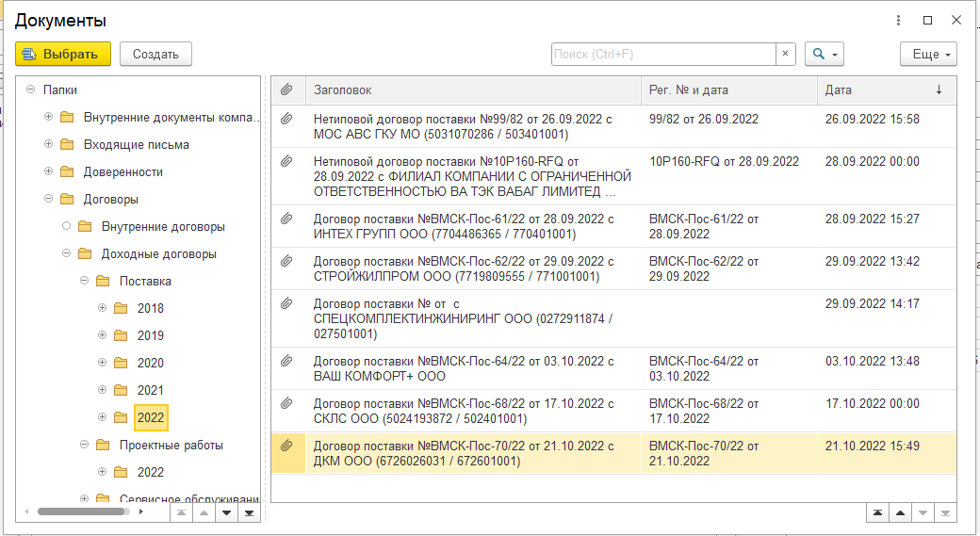Expand Внутренние документы компании folder
Viewport: 980px width, 536px height.
(49, 117)
